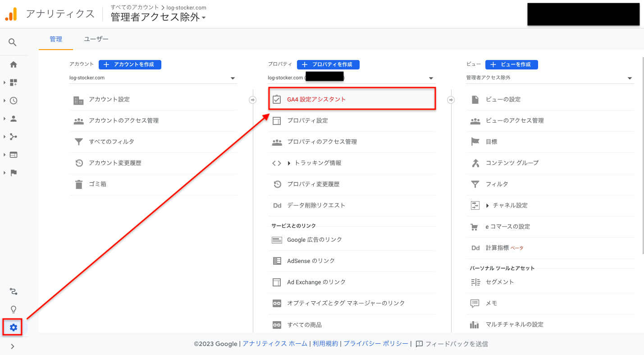Open the Audience person icon report

pos(13,119)
